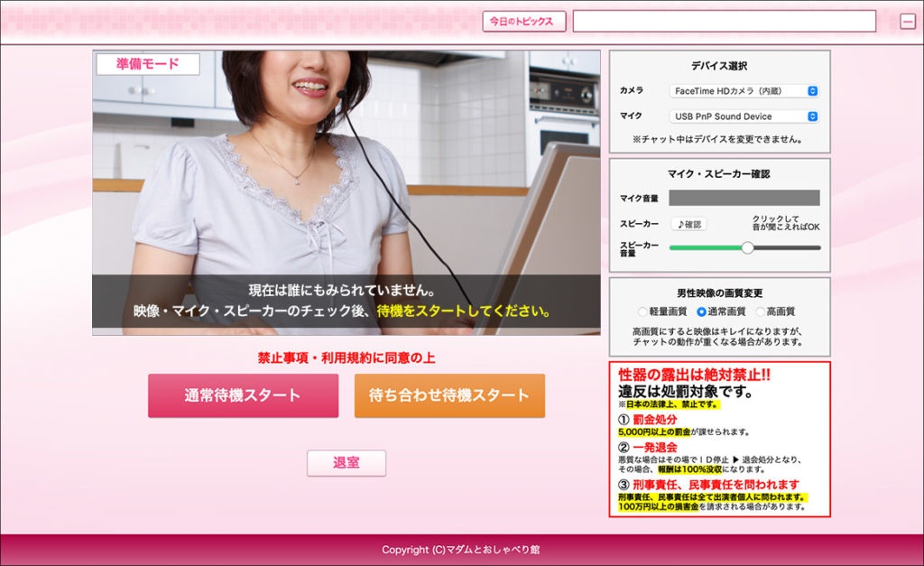Viewport: 924px width, 566px height.
Task: Open 今日のトピックス at the top
Action: point(523,21)
